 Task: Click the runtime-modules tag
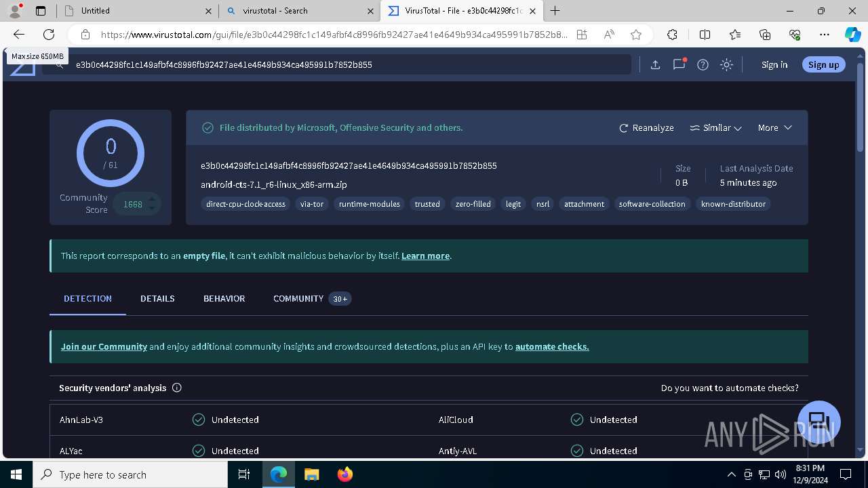tap(370, 203)
